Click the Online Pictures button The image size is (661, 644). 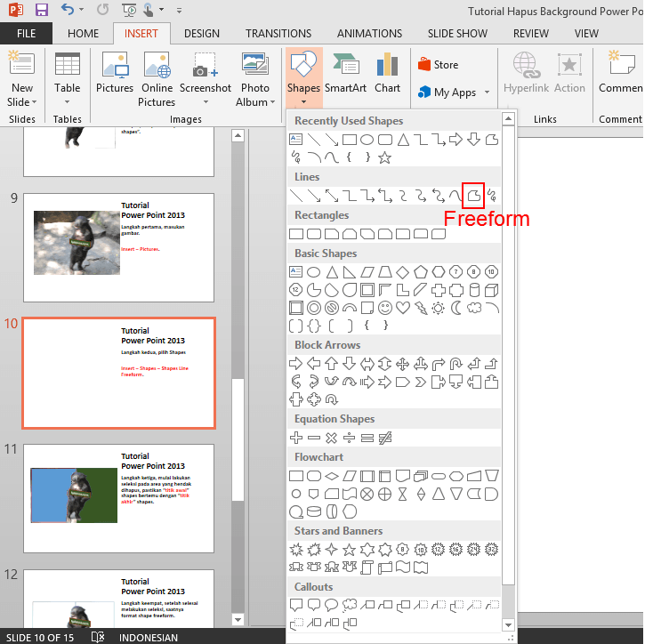click(x=157, y=79)
